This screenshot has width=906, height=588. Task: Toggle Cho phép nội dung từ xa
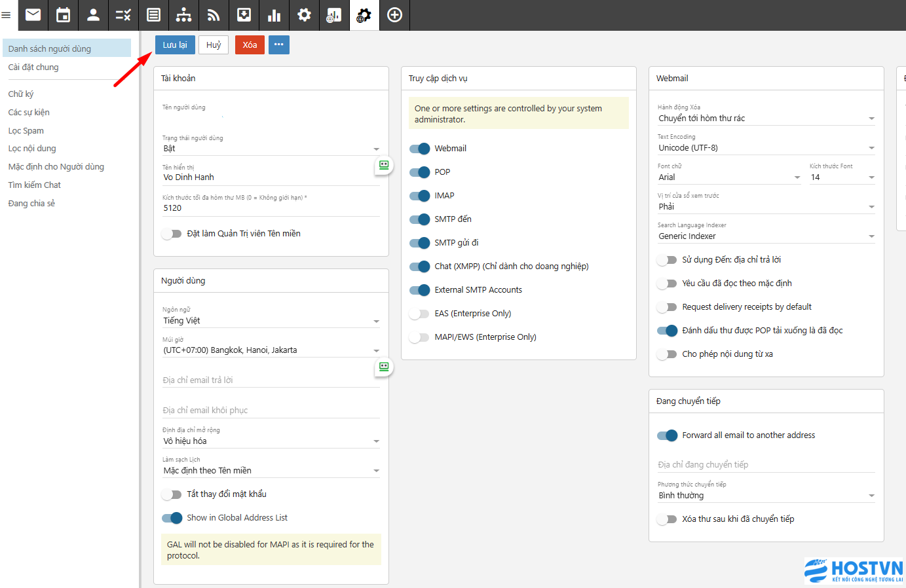pyautogui.click(x=667, y=354)
